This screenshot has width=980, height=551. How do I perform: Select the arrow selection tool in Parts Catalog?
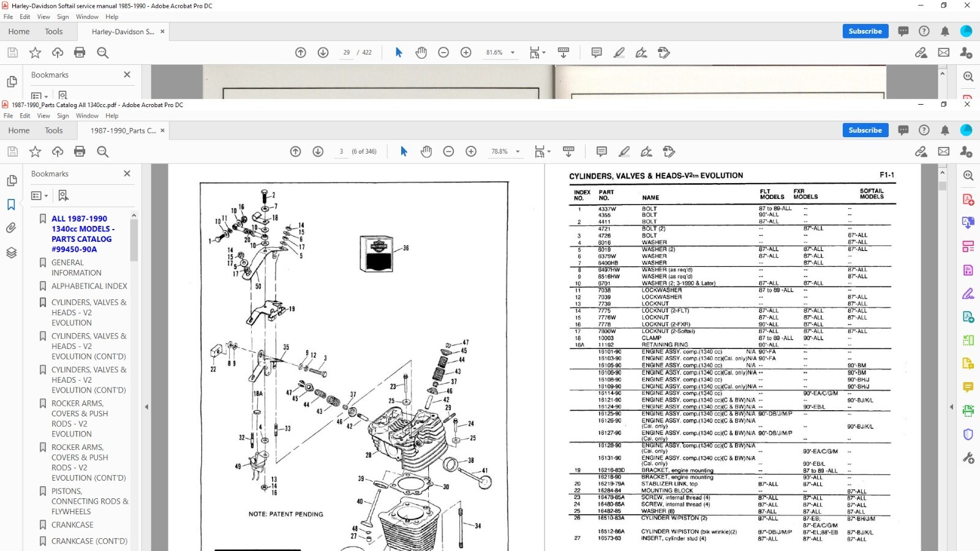click(x=404, y=151)
